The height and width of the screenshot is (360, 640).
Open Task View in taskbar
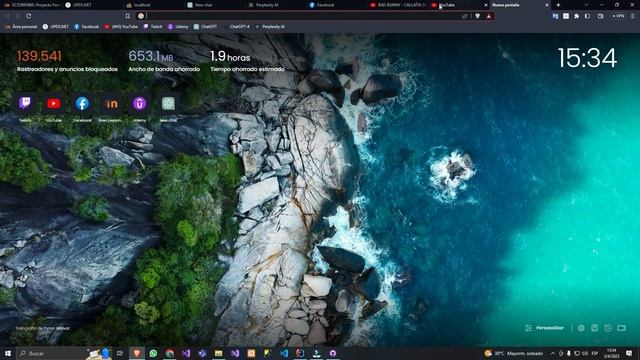120,353
